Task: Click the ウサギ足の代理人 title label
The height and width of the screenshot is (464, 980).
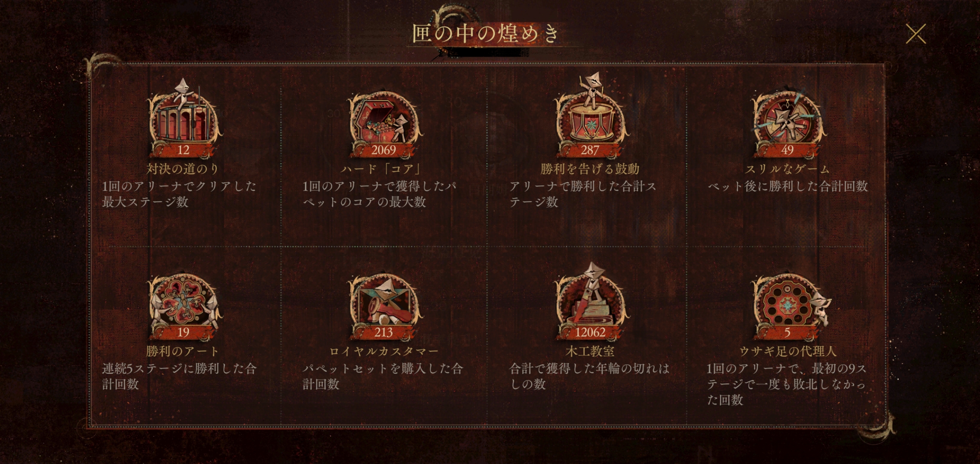Action: point(787,351)
